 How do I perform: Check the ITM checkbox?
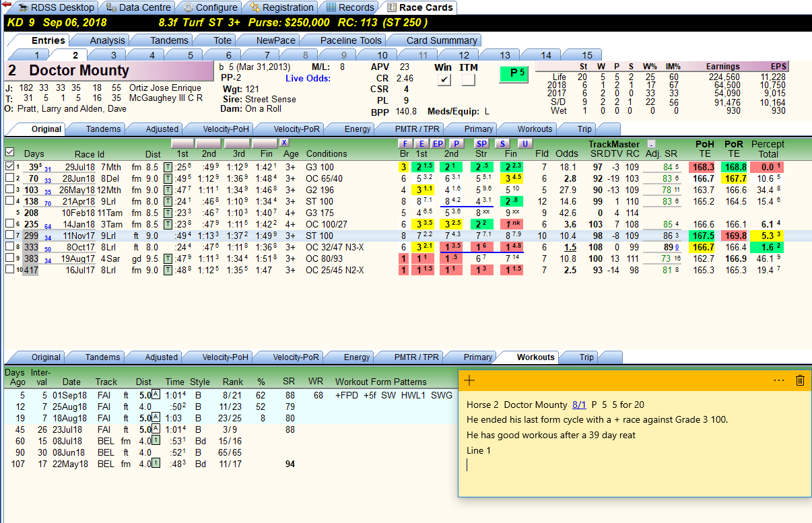point(469,80)
